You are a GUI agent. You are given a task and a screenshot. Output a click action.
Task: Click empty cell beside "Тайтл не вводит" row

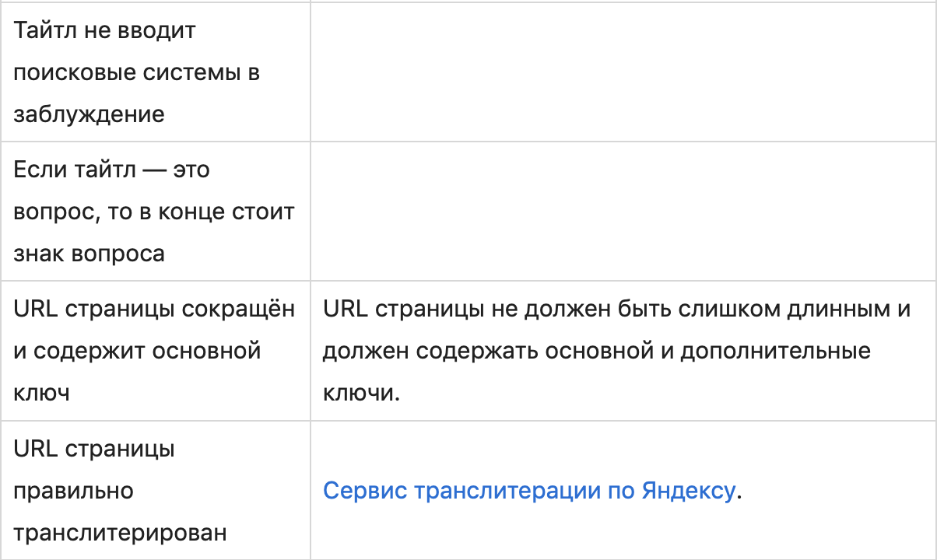pos(623,72)
